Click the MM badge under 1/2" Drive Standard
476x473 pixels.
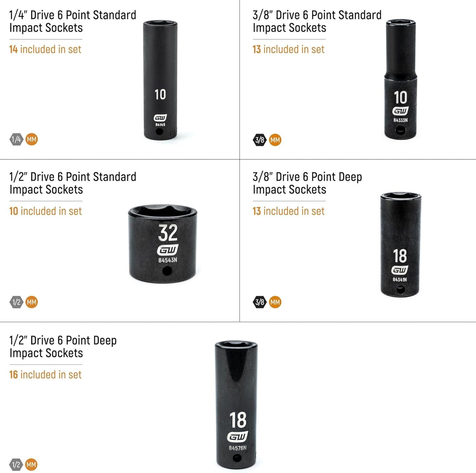pos(31,302)
